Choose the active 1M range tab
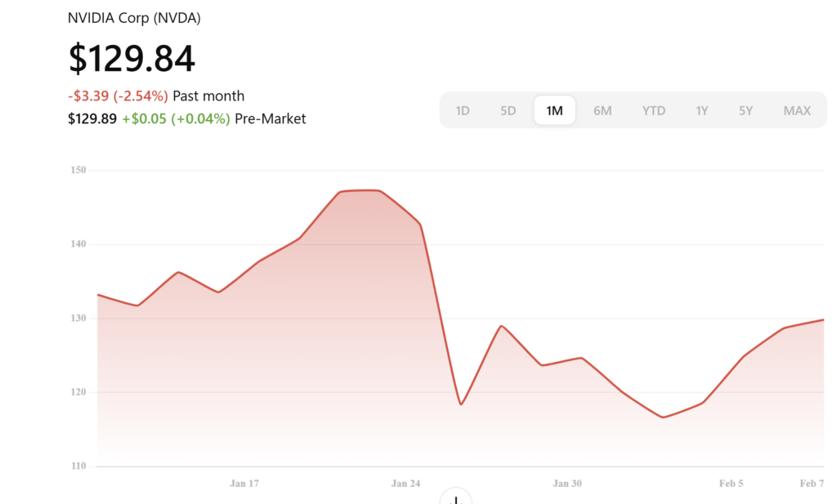837x504 pixels. 555,111
